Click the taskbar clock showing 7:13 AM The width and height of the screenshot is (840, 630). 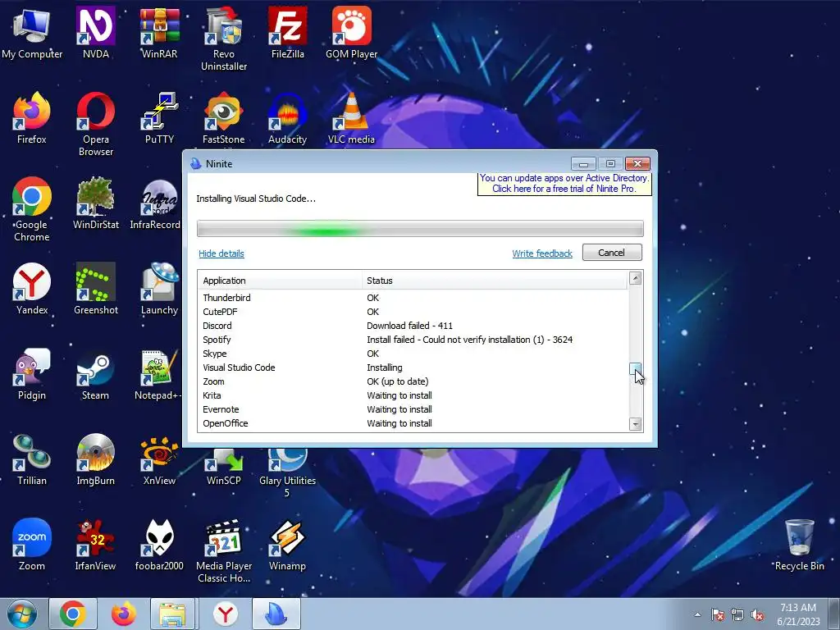click(x=798, y=614)
